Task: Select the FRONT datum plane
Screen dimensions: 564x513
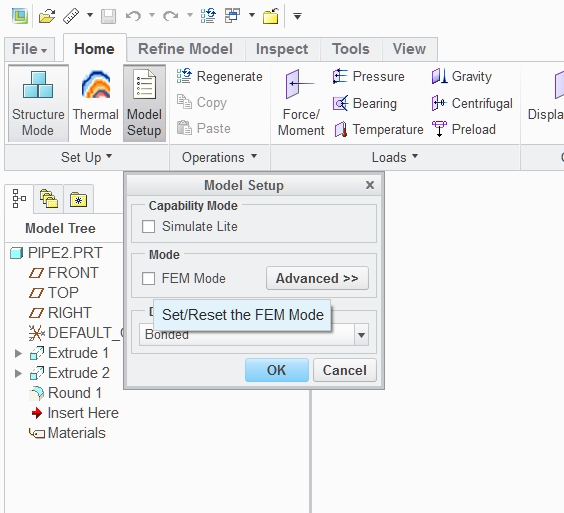Action: click(x=63, y=273)
